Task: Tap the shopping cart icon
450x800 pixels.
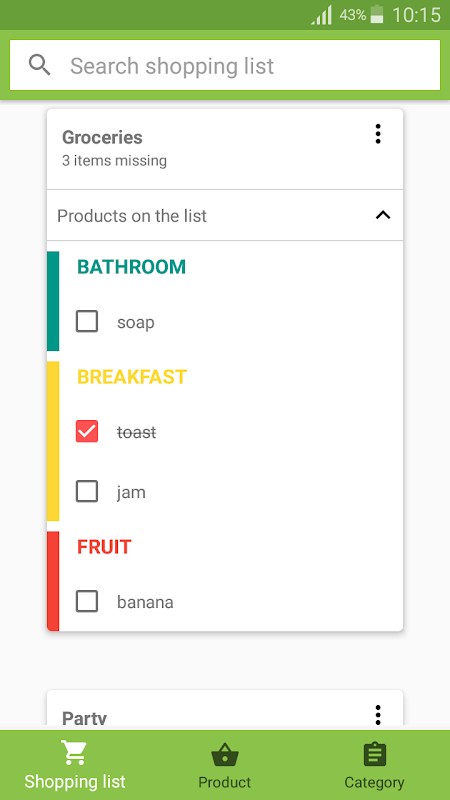Action: click(x=74, y=753)
